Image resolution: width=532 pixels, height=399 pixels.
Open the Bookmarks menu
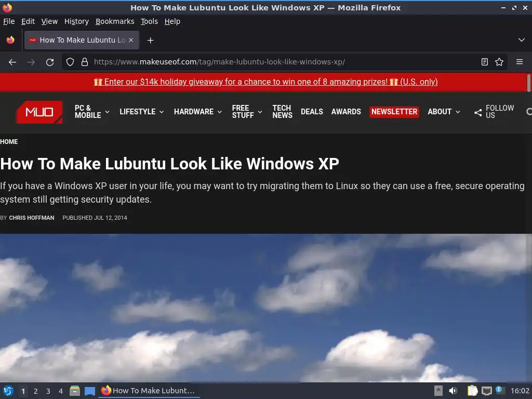pyautogui.click(x=115, y=21)
